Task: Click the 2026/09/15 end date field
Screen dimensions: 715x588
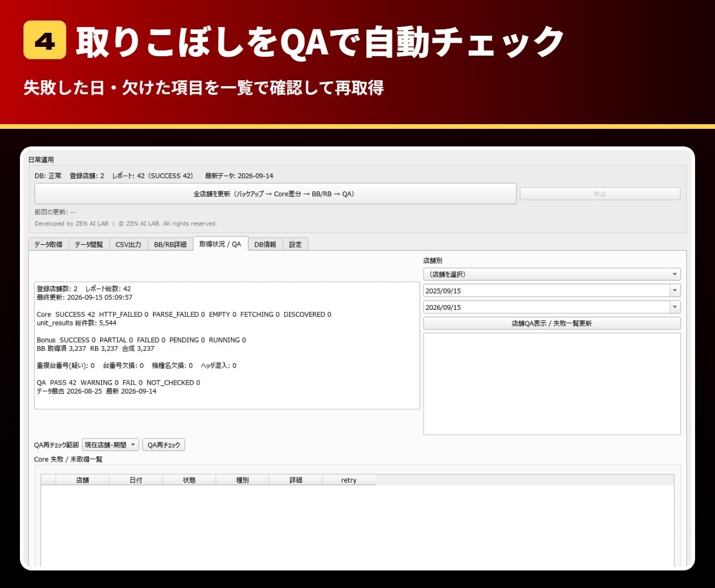Action: click(x=546, y=307)
